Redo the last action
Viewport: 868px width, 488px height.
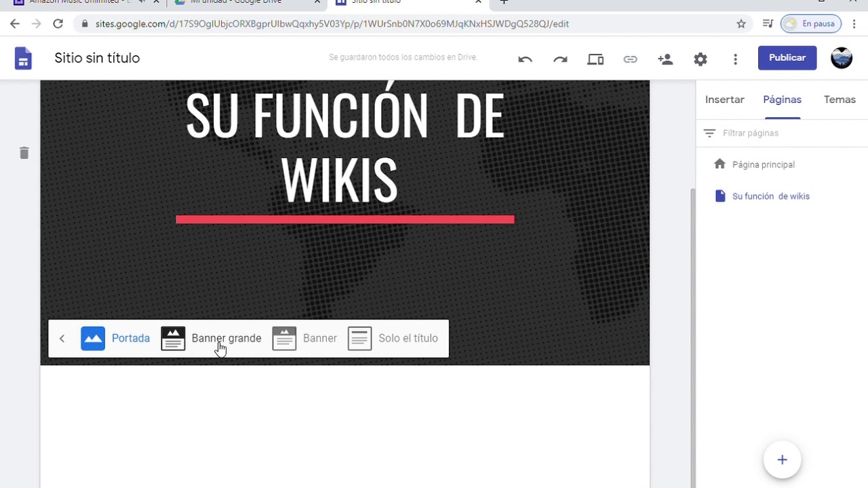(560, 59)
